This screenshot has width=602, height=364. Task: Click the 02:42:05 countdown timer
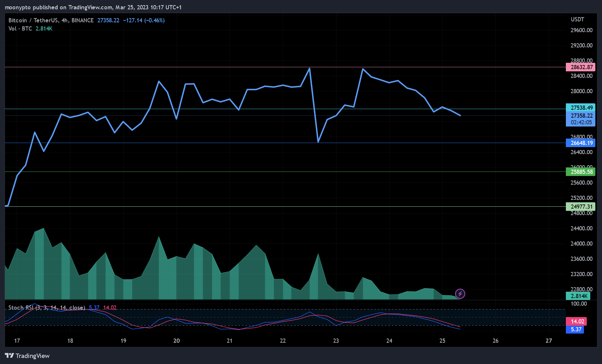click(x=581, y=123)
